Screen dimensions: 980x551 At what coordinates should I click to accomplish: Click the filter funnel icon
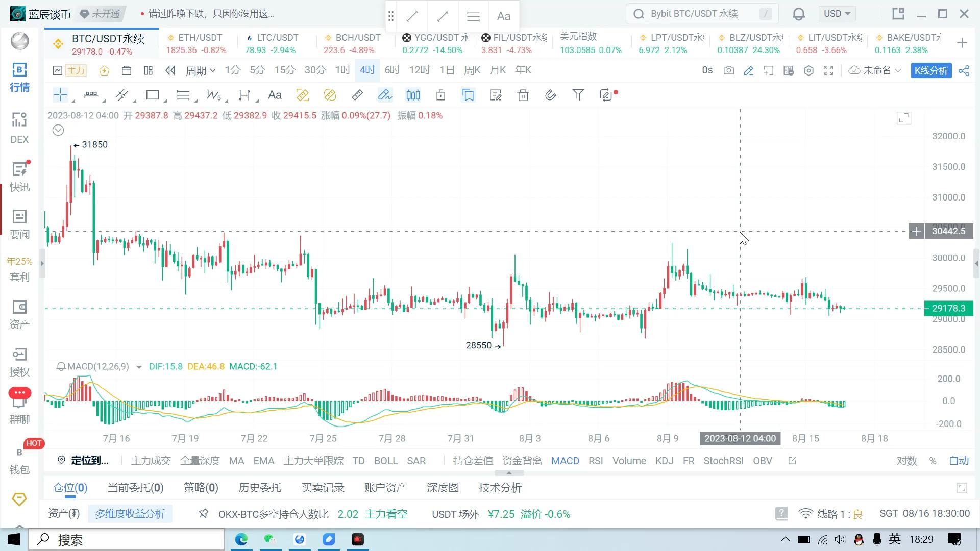(x=578, y=95)
